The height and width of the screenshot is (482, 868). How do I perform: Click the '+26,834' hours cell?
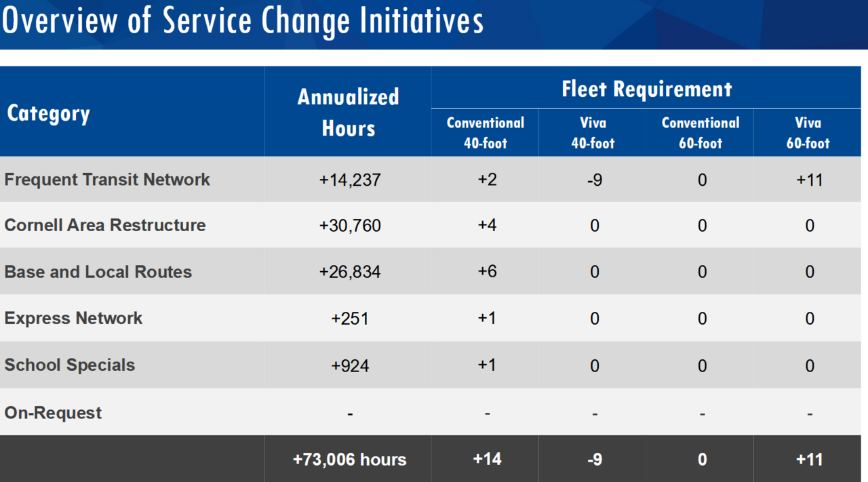point(350,272)
